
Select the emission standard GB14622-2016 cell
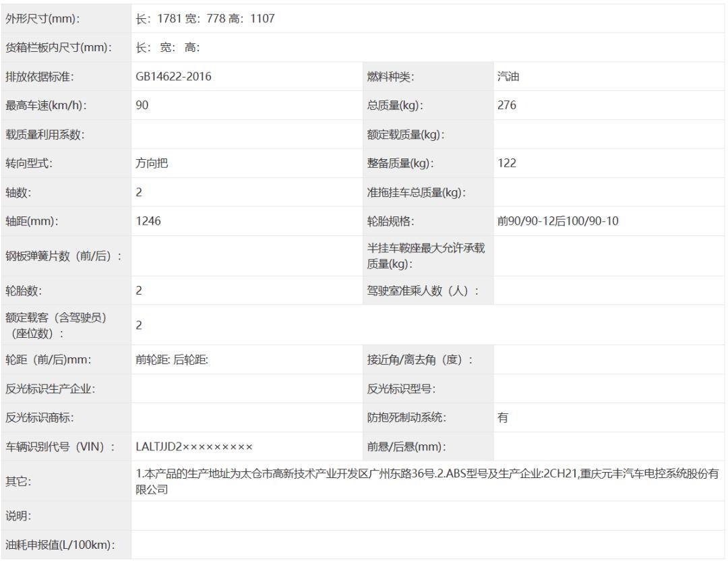(x=173, y=77)
